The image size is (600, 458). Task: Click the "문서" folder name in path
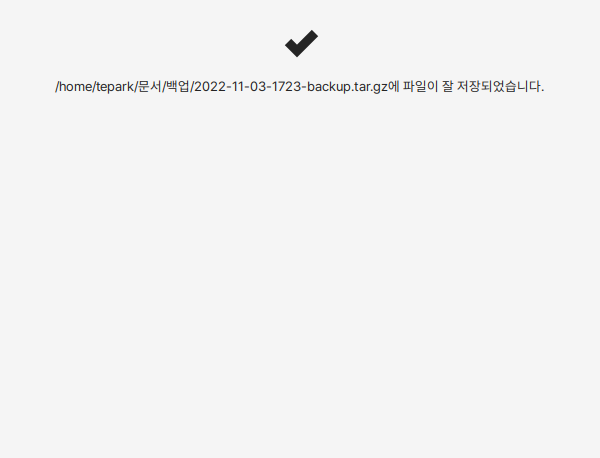[150, 86]
